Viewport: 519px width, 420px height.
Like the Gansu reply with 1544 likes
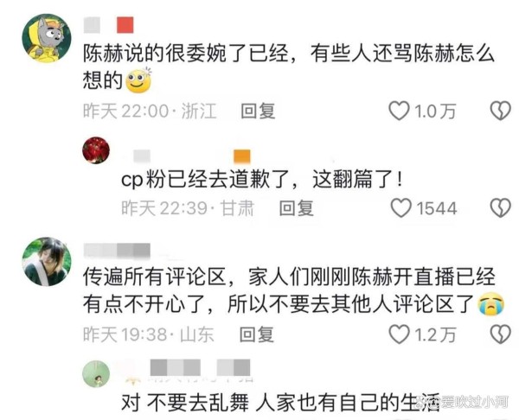400,208
